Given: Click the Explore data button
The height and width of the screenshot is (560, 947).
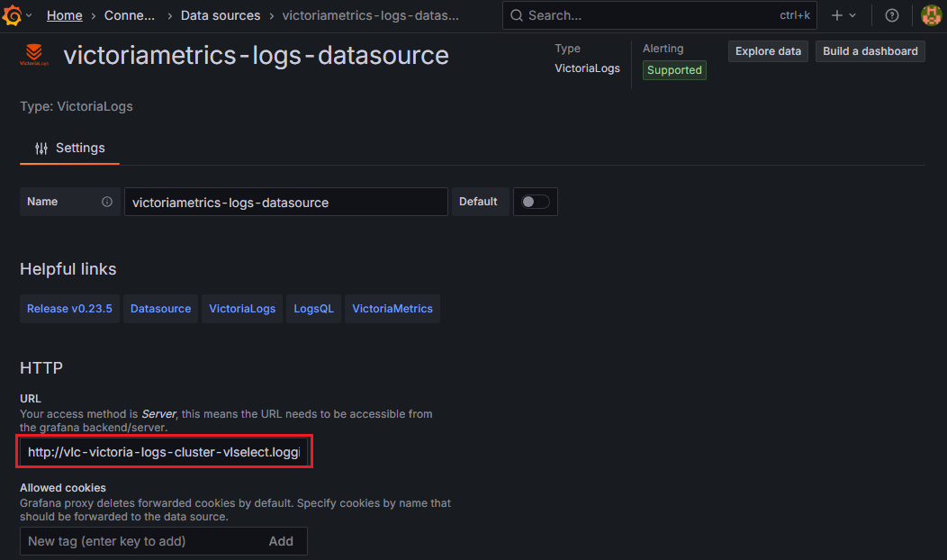Looking at the screenshot, I should pyautogui.click(x=768, y=51).
